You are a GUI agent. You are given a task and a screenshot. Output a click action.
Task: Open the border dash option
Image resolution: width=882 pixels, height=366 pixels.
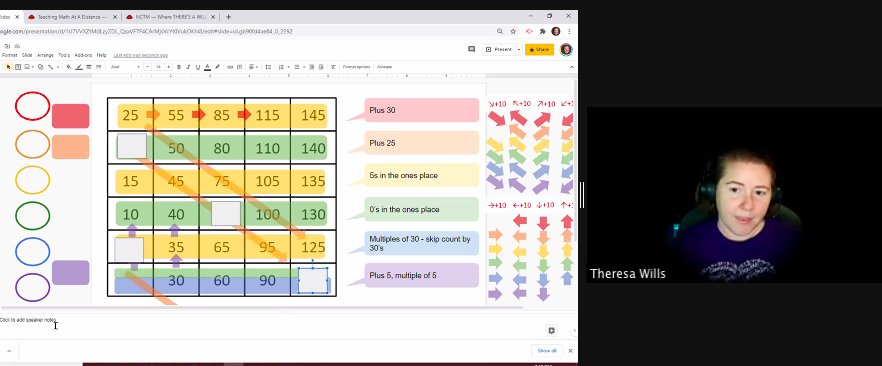[x=98, y=67]
